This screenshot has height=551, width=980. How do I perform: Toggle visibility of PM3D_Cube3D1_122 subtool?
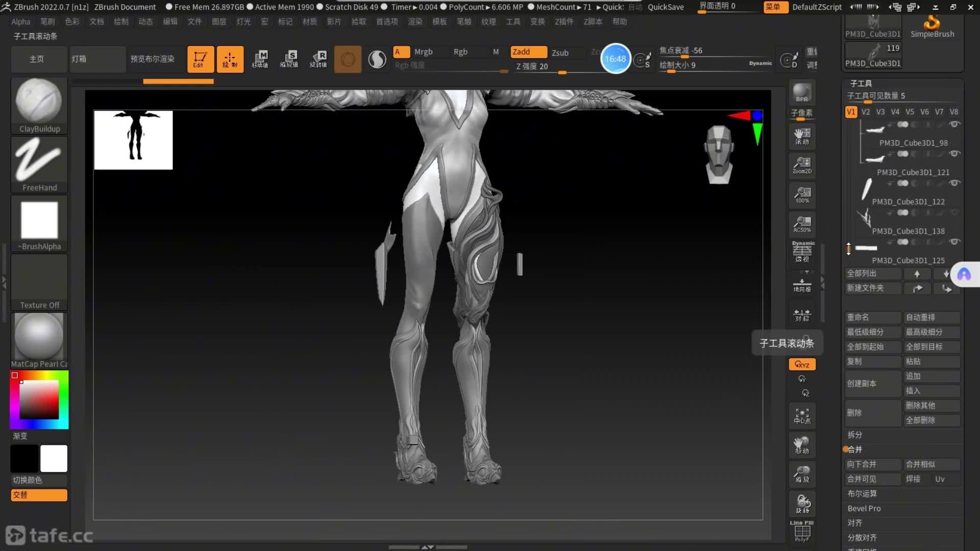point(954,183)
